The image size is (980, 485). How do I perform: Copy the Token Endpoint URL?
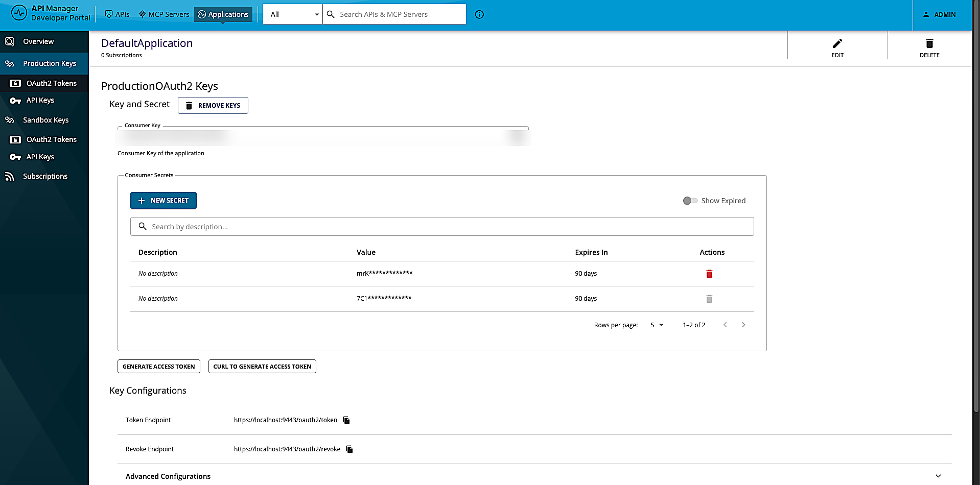tap(346, 420)
